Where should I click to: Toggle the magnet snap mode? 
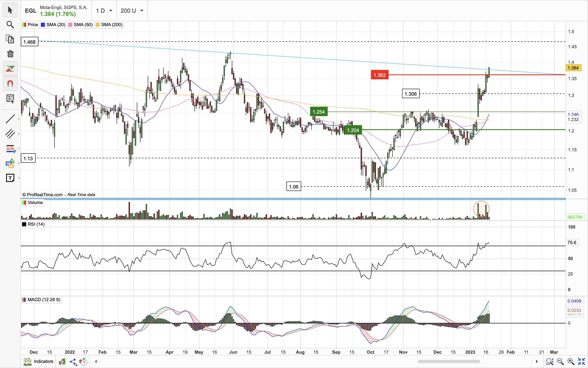click(x=10, y=83)
